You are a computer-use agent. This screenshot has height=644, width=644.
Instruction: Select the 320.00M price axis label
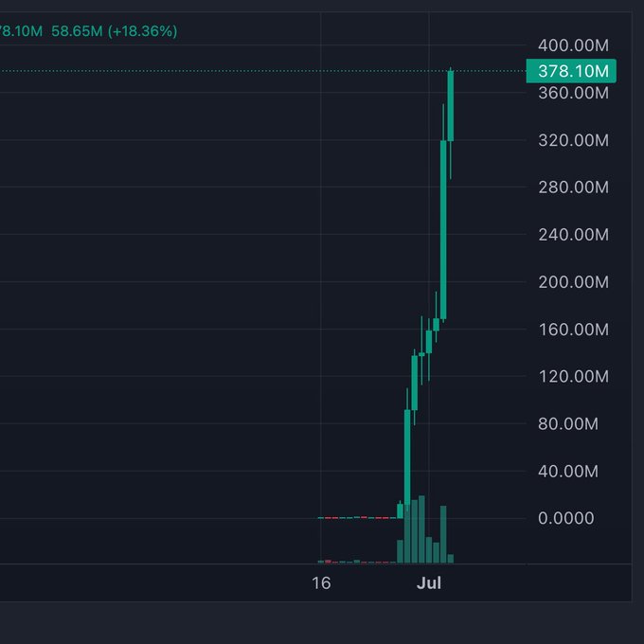tap(573, 140)
